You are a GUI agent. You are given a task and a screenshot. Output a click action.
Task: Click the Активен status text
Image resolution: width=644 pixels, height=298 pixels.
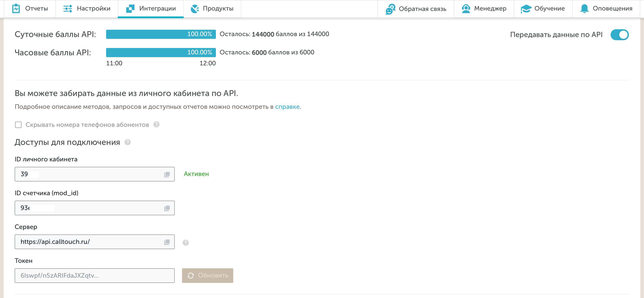(x=196, y=174)
